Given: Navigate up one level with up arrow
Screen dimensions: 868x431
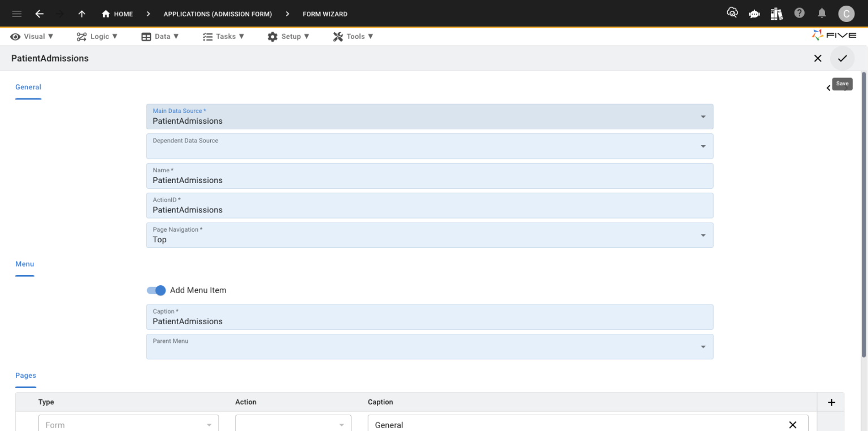Looking at the screenshot, I should [x=82, y=14].
